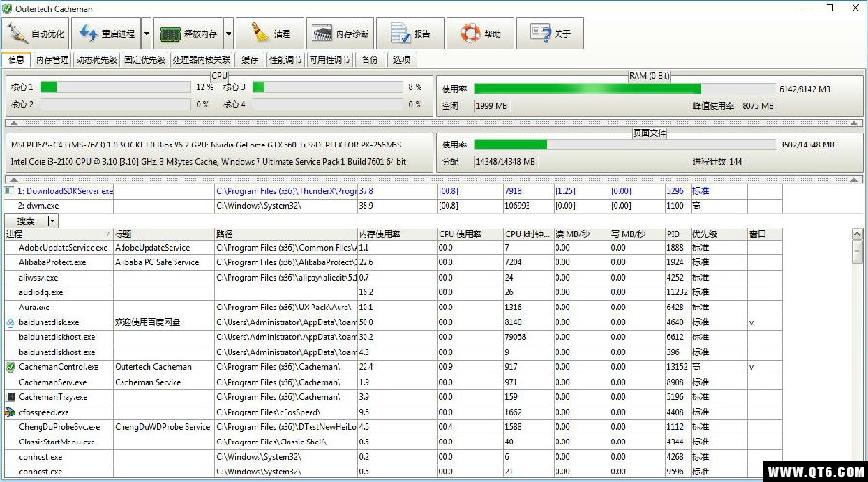Click the process list vertical scrollbar thumb
This screenshot has height=482, width=868.
click(x=857, y=252)
